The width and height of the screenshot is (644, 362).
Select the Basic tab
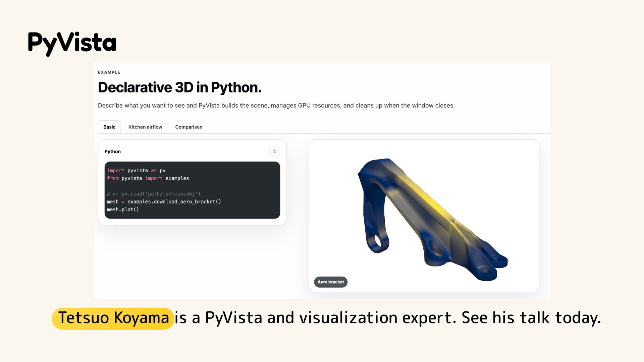pos(109,127)
